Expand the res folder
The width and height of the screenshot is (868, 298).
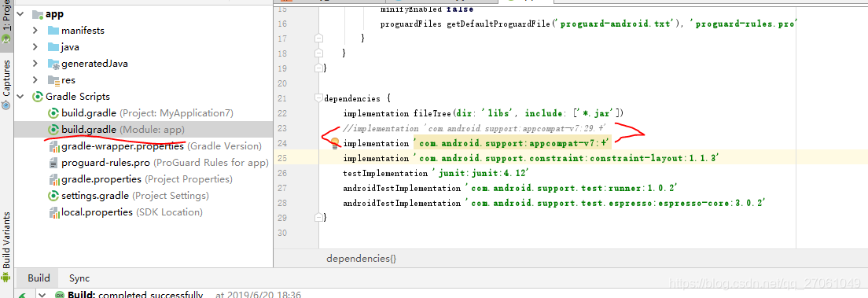35,79
